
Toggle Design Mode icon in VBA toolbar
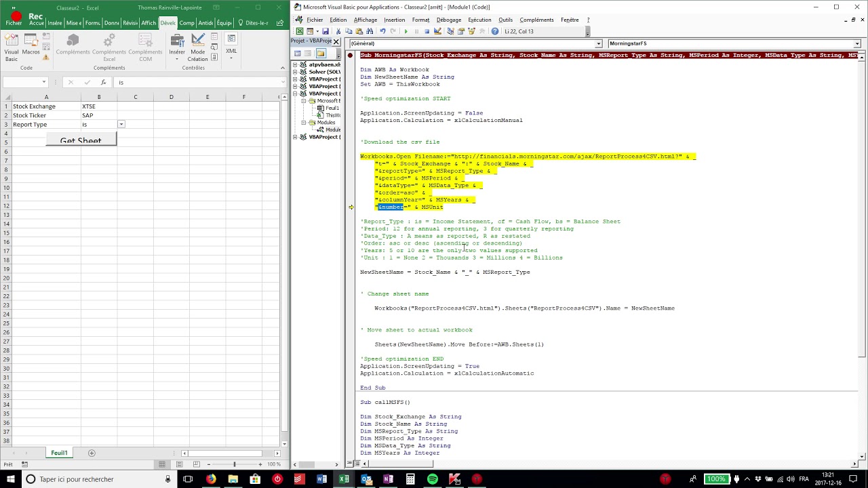tap(437, 31)
